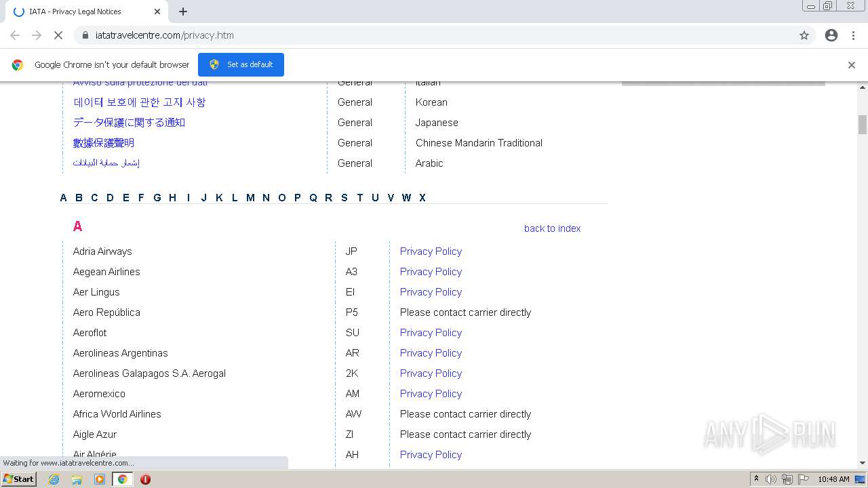Open the volume tray icon
This screenshot has height=488, width=868.
click(771, 479)
